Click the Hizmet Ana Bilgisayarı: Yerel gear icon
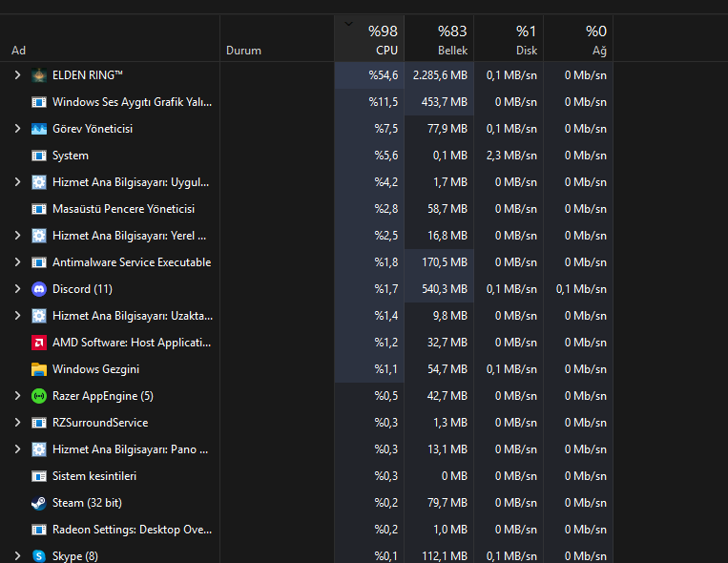728x563 pixels. coord(39,236)
